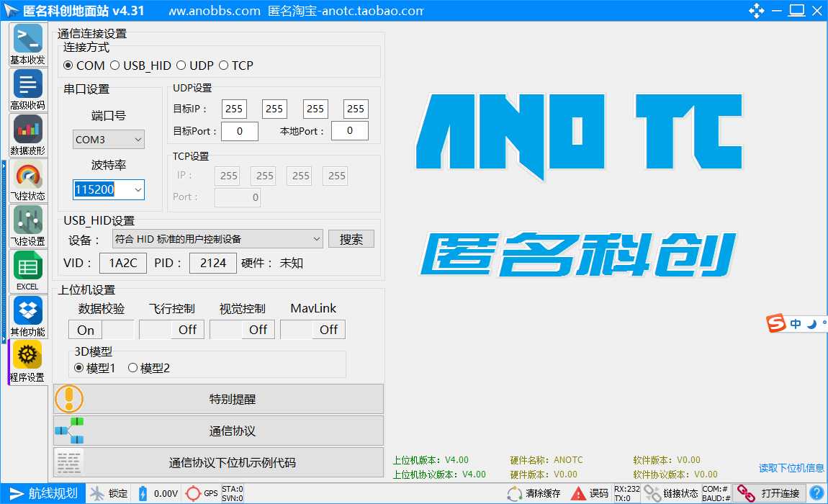Open the 飞控设置 sliders icon
Viewport: 828px width, 504px height.
(28, 225)
